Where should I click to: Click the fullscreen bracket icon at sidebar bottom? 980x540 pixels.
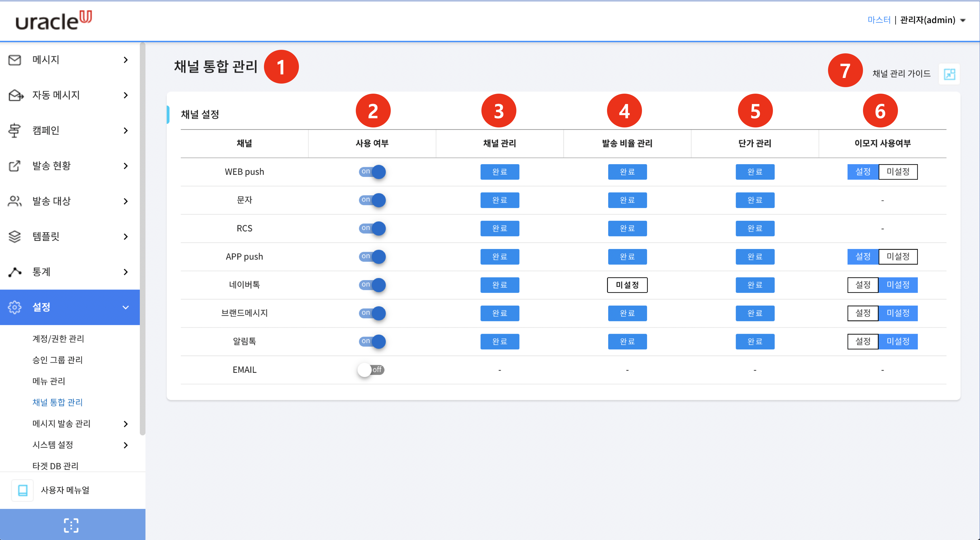point(71,525)
